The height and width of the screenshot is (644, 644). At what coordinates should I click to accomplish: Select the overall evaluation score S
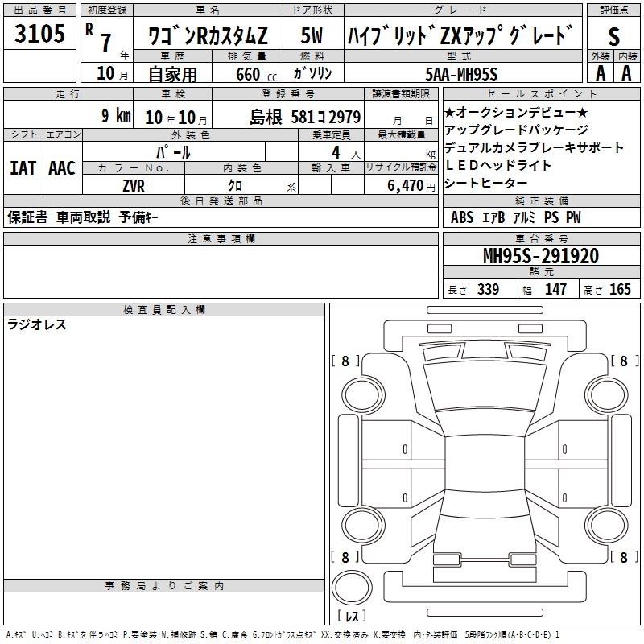614,35
